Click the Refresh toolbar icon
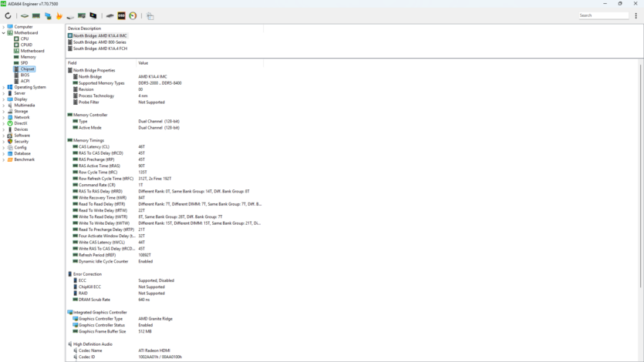 8,15
